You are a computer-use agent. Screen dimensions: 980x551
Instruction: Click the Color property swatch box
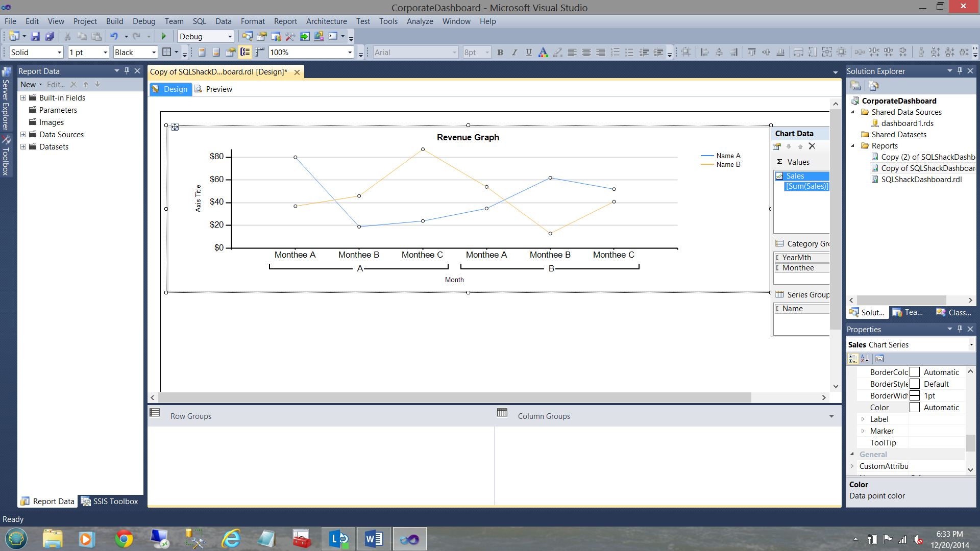click(915, 407)
